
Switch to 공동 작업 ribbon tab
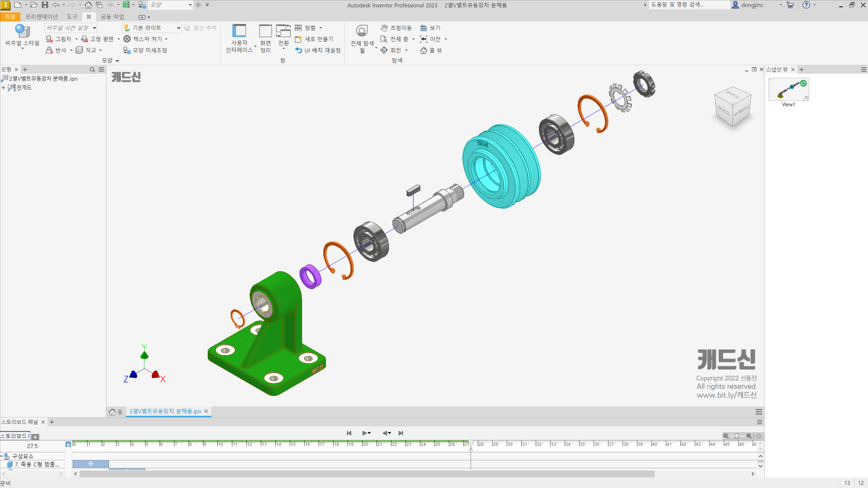pyautogui.click(x=112, y=16)
